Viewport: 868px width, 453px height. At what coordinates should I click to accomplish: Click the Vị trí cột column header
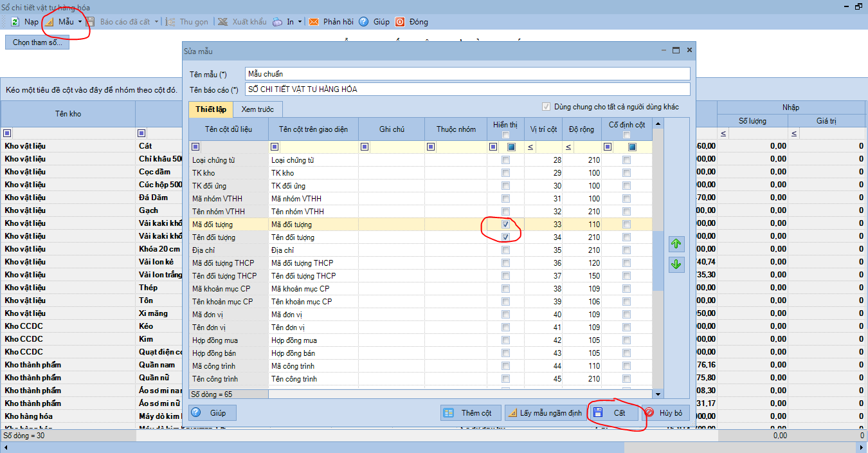[x=543, y=129]
